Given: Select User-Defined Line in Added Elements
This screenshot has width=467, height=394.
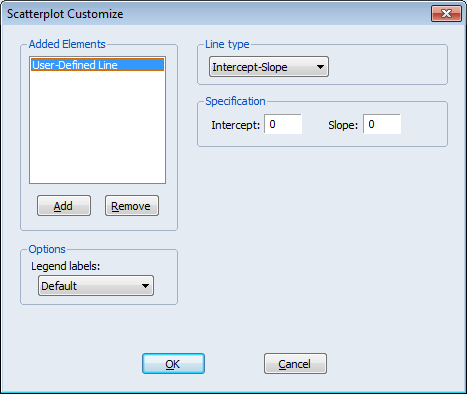Looking at the screenshot, I should 97,65.
